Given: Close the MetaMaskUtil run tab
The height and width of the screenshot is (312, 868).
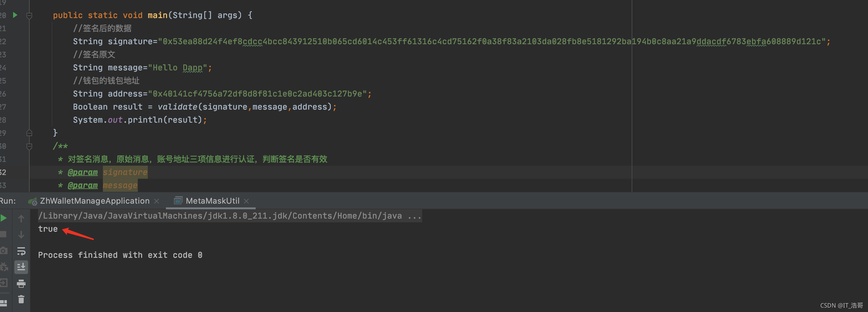Looking at the screenshot, I should 246,201.
